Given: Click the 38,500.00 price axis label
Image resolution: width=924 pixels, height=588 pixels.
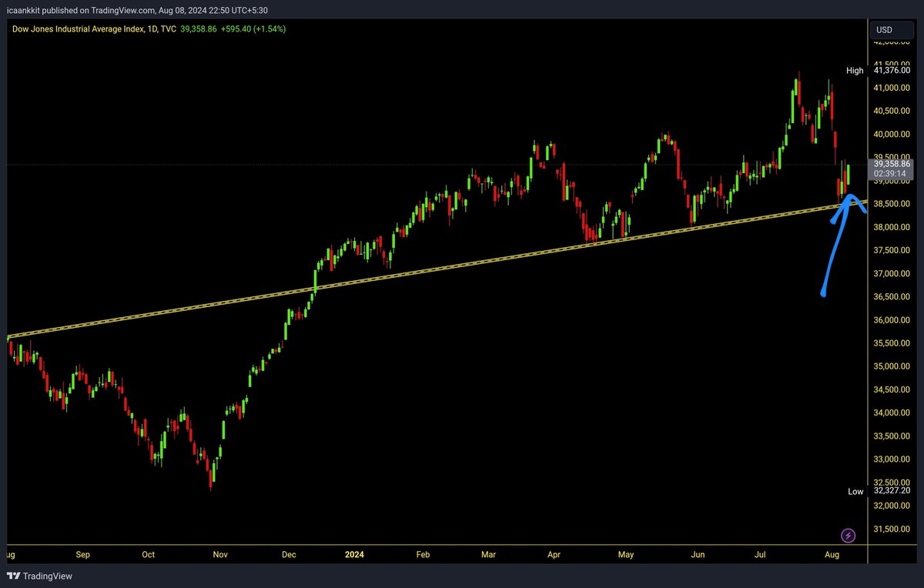Looking at the screenshot, I should [892, 204].
